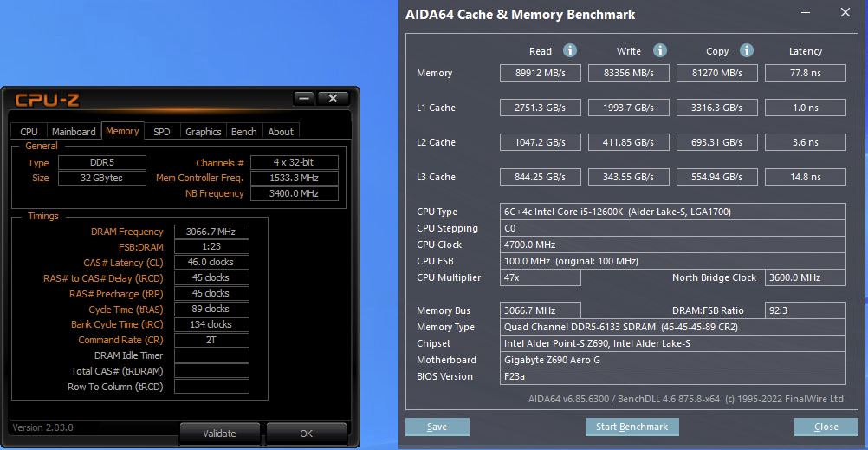
Task: Click the Type DDR5 field in CPU-Z
Action: pos(102,163)
